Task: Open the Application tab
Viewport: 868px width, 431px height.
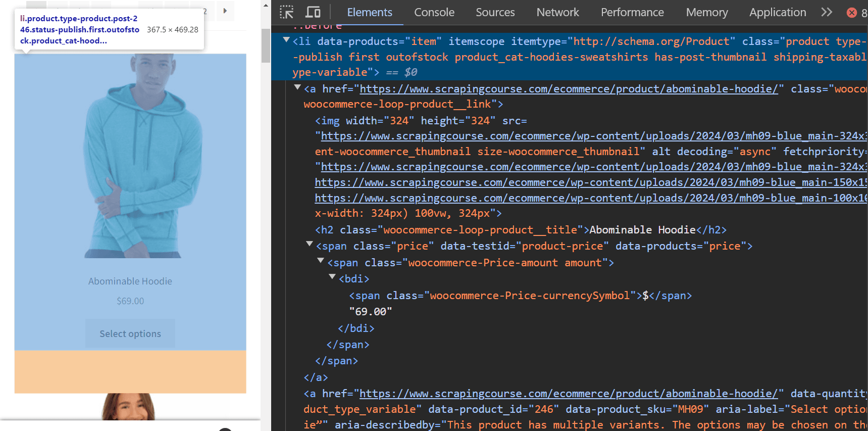Action: pyautogui.click(x=778, y=12)
